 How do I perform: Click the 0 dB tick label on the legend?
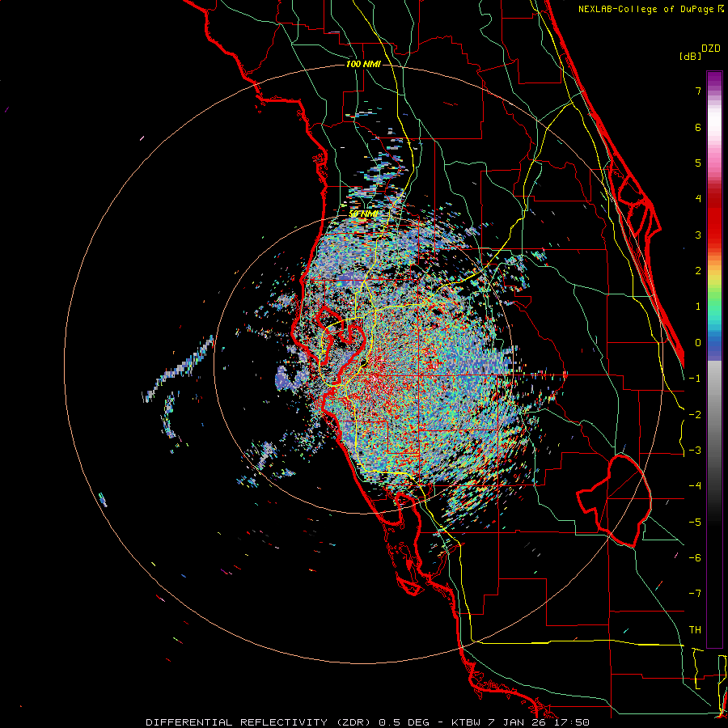(x=698, y=343)
